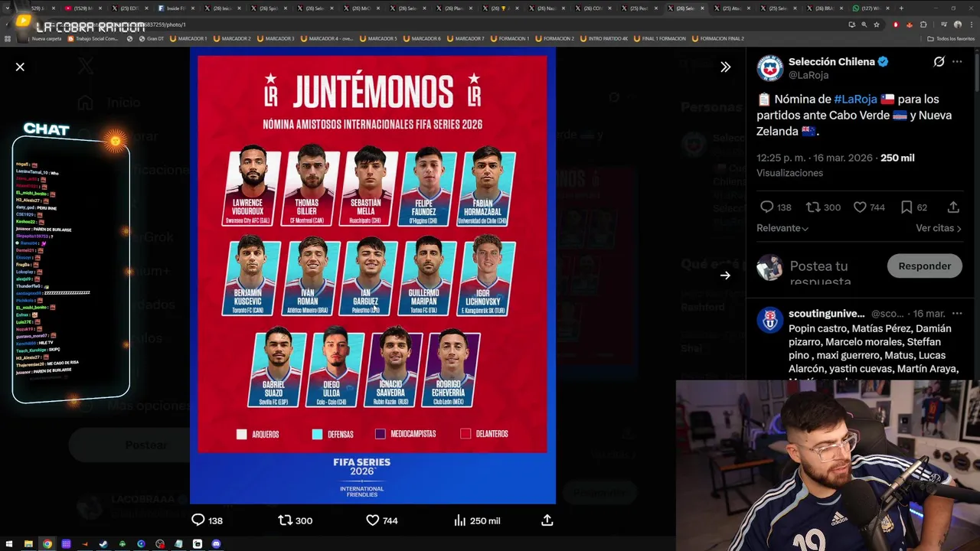The width and height of the screenshot is (980, 551).
Task: Click the heart icon below the photo
Action: (373, 520)
